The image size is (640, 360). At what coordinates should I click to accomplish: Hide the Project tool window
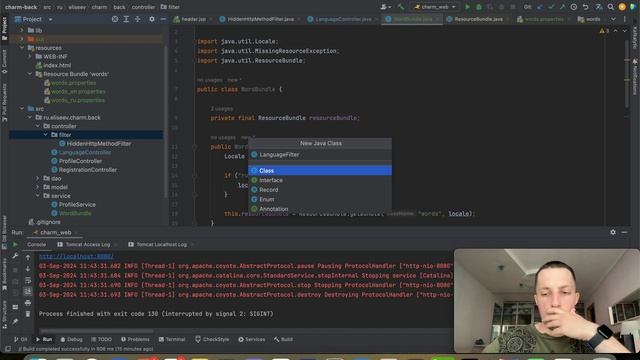click(163, 19)
